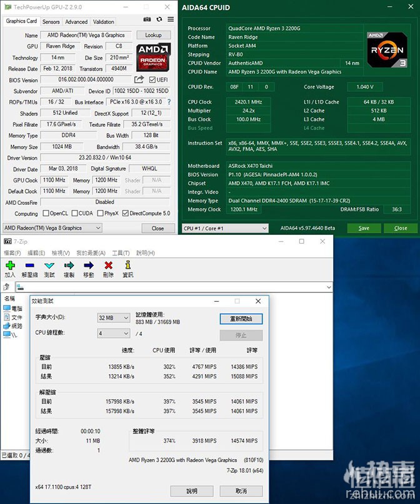420x504 pixels.
Task: Toggle the DirectCompute 5.0 checkbox
Action: (126, 213)
